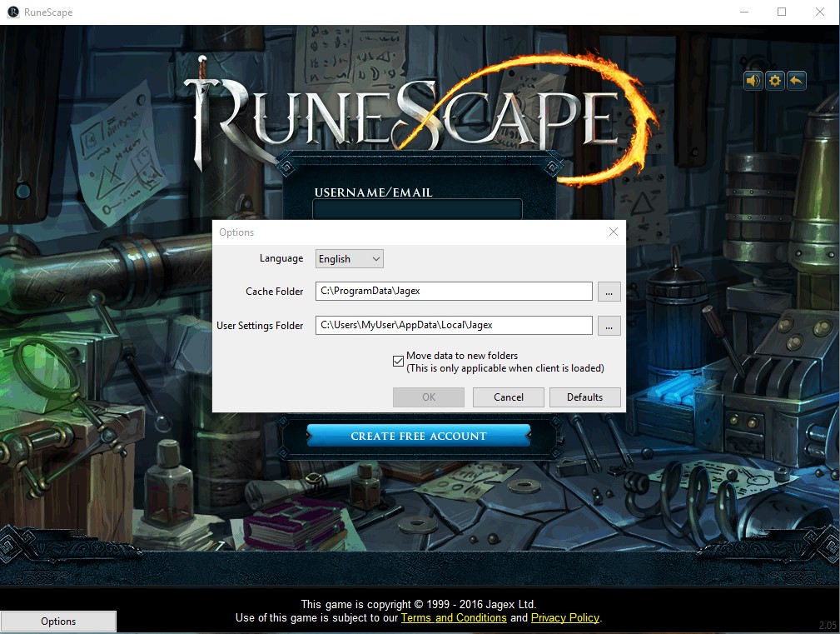Click the Options button at the window bottom

pyautogui.click(x=58, y=622)
